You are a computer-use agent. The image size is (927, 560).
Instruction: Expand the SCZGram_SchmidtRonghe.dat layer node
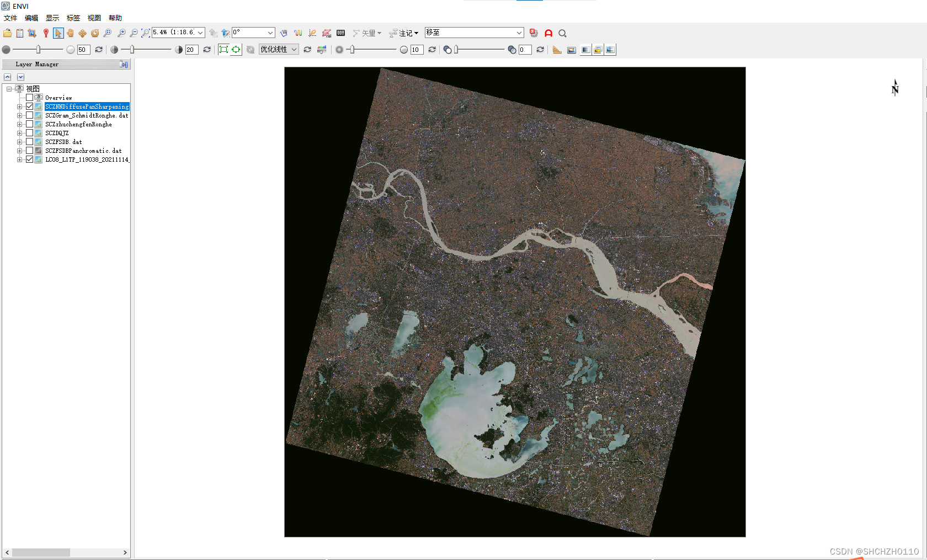coord(19,115)
